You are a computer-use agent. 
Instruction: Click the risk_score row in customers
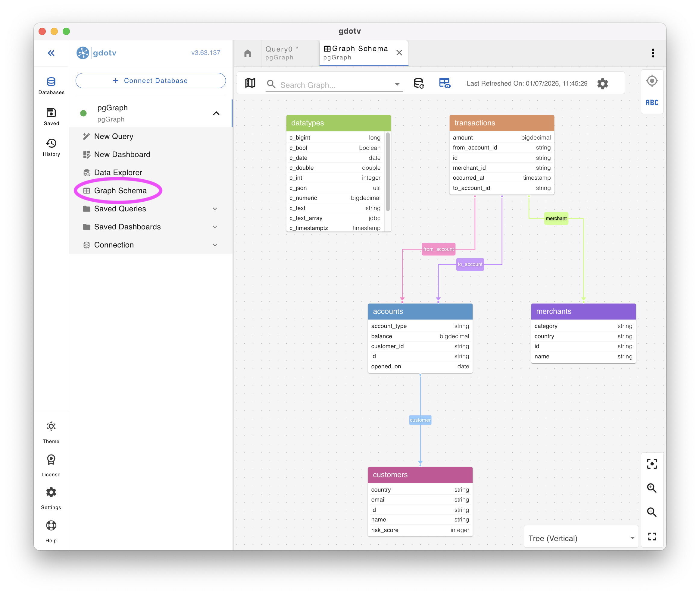(420, 530)
